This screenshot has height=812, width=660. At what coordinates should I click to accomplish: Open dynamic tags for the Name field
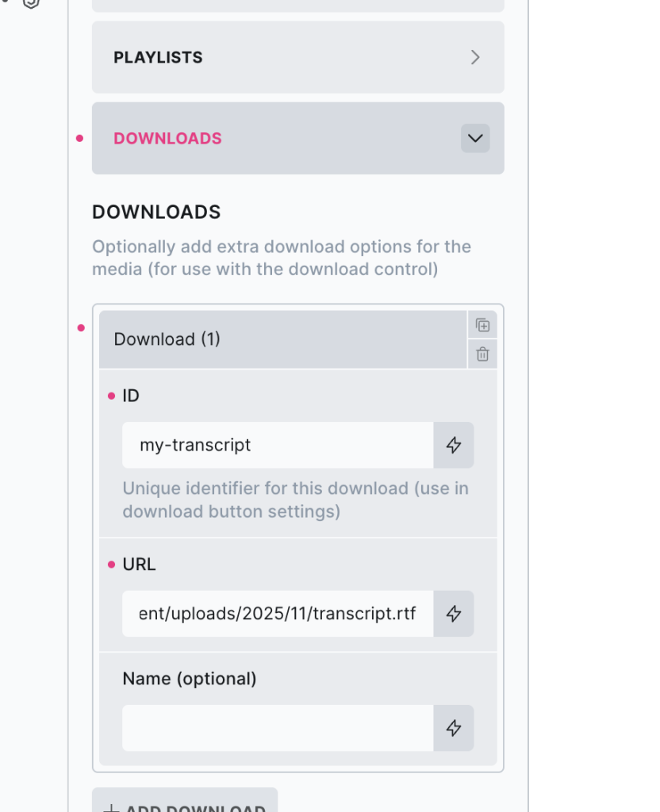(453, 728)
